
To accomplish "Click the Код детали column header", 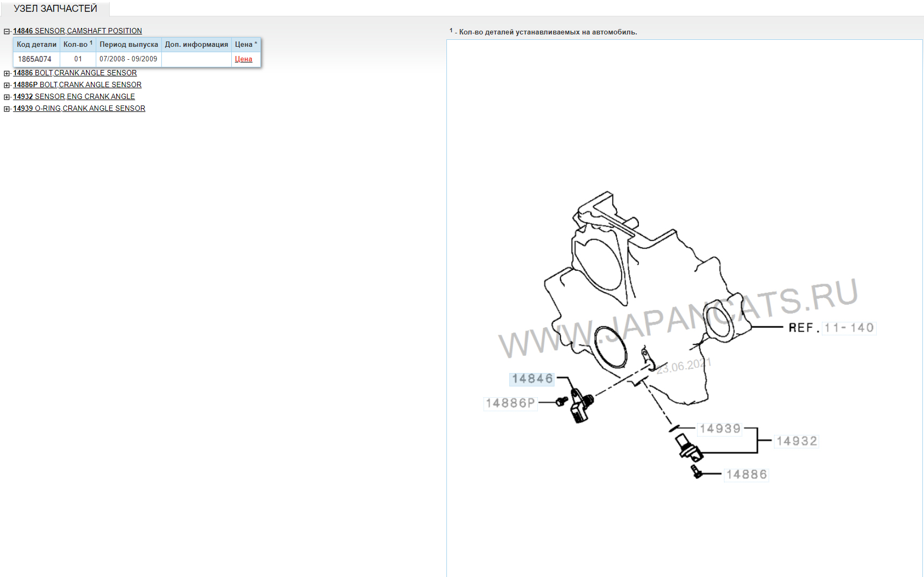I will point(37,45).
